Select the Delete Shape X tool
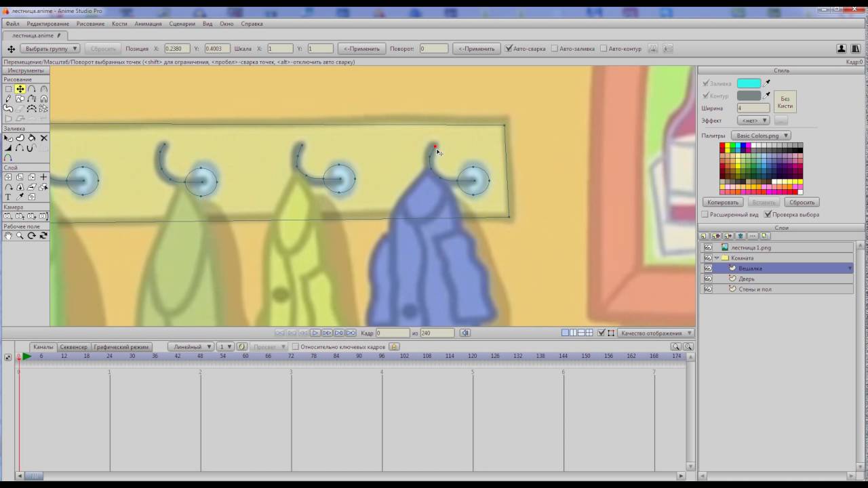 pyautogui.click(x=44, y=138)
